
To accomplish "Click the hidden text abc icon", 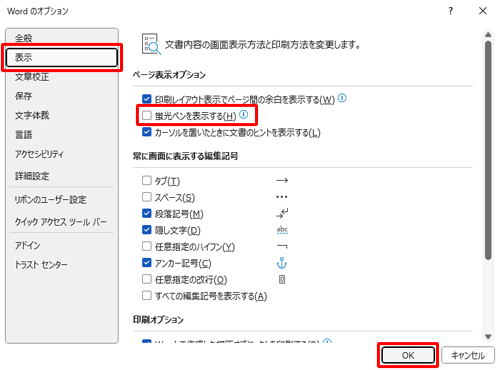I will click(282, 230).
